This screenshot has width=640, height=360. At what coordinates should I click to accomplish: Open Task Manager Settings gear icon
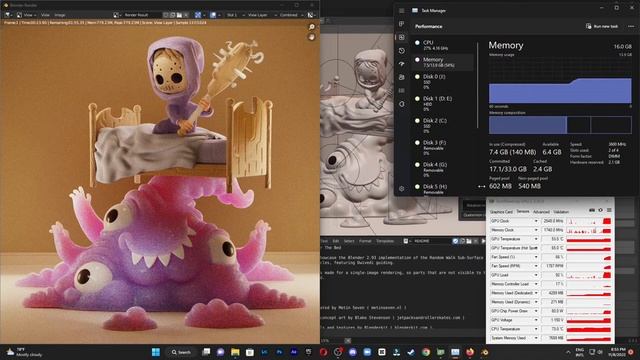(402, 189)
